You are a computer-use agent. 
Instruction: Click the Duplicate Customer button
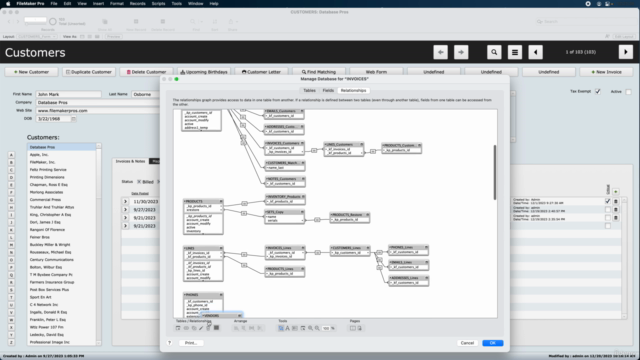click(x=89, y=72)
